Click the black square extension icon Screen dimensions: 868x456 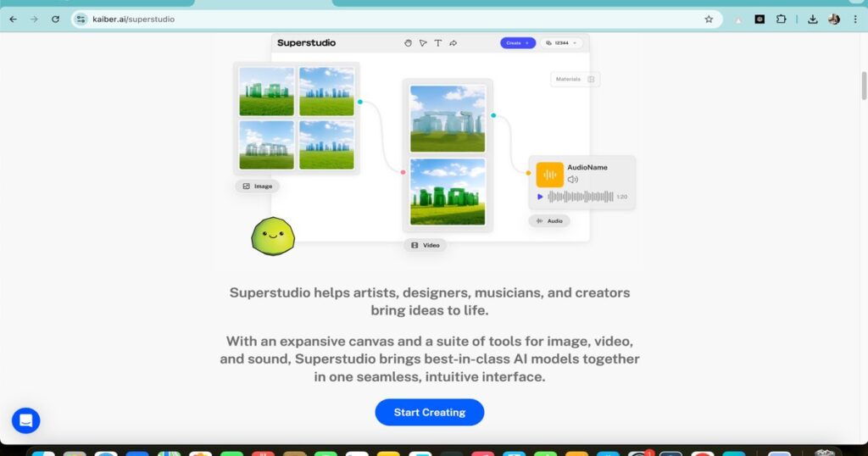pyautogui.click(x=759, y=19)
